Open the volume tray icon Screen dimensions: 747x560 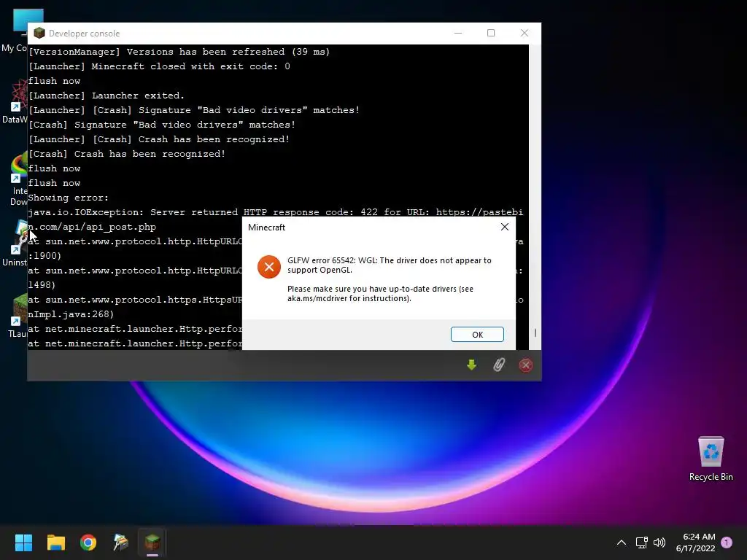coord(659,542)
